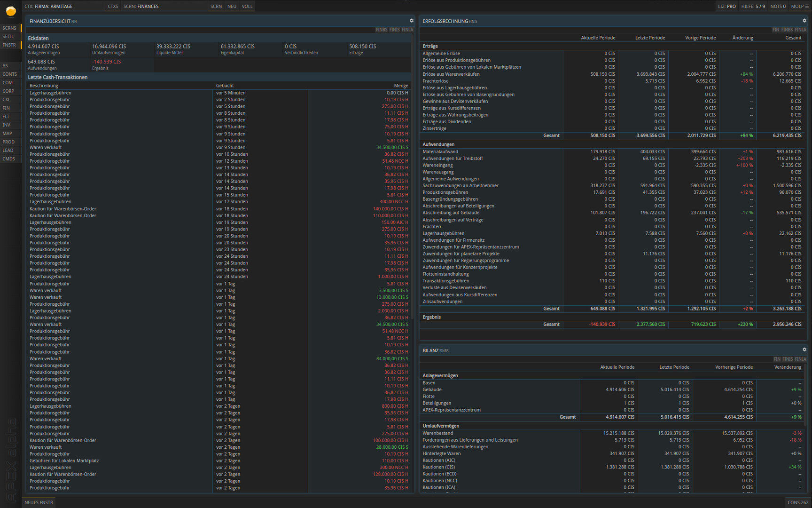Open the INV sidebar item

7,125
